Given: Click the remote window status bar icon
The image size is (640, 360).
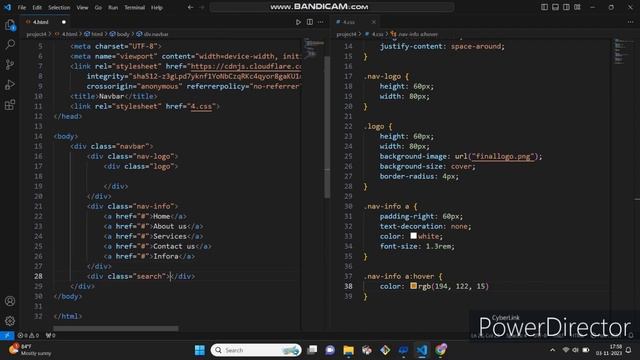Looking at the screenshot, I should click(7, 336).
